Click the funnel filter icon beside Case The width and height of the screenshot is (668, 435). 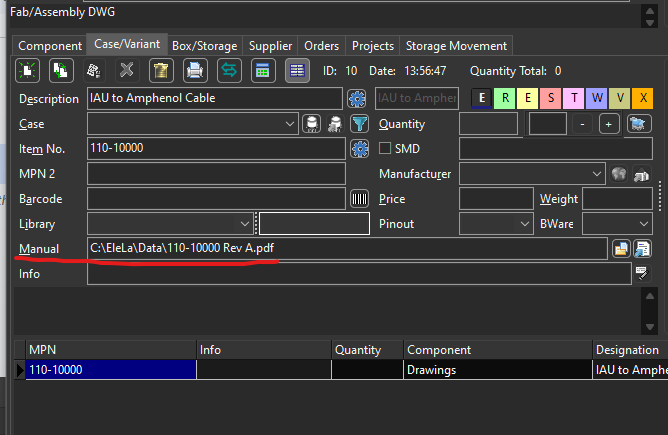(x=359, y=124)
